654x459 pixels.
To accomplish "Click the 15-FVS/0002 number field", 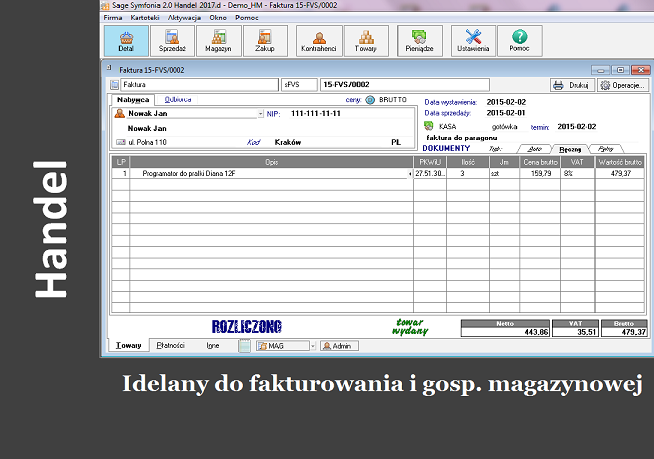I will tap(405, 85).
